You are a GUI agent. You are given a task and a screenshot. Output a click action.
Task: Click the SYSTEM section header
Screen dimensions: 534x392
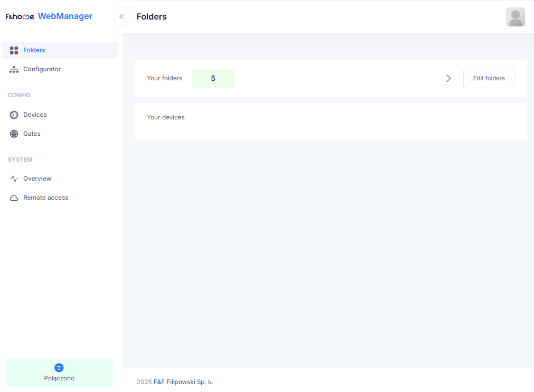pyautogui.click(x=20, y=160)
